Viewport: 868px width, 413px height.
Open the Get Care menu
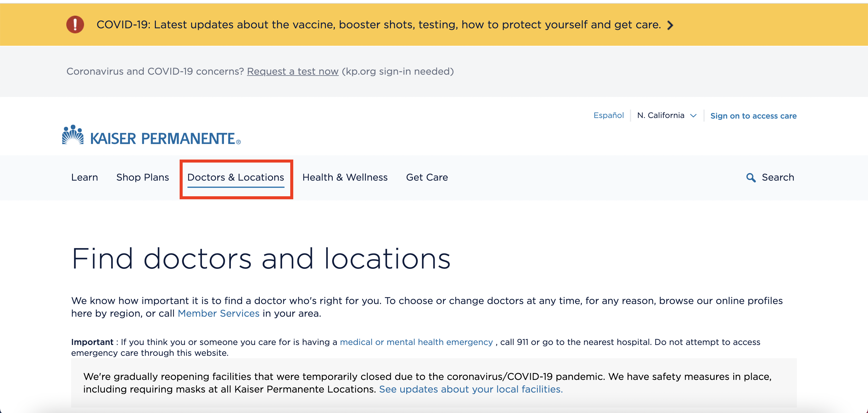tap(427, 177)
